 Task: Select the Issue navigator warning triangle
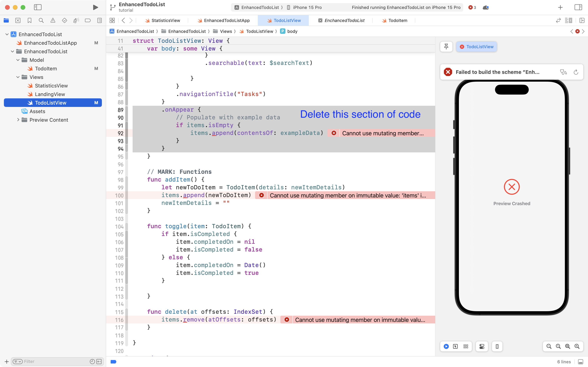pyautogui.click(x=53, y=20)
